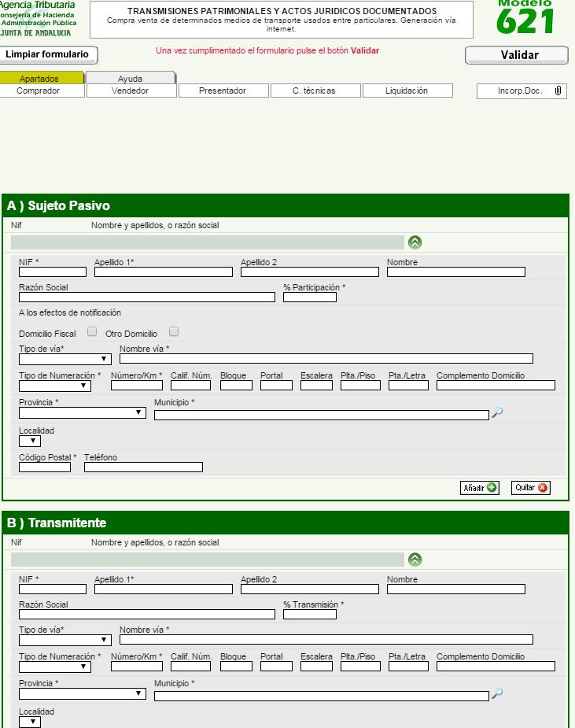The image size is (575, 728).
Task: Switch to the Ayuda tab
Action: (x=131, y=78)
